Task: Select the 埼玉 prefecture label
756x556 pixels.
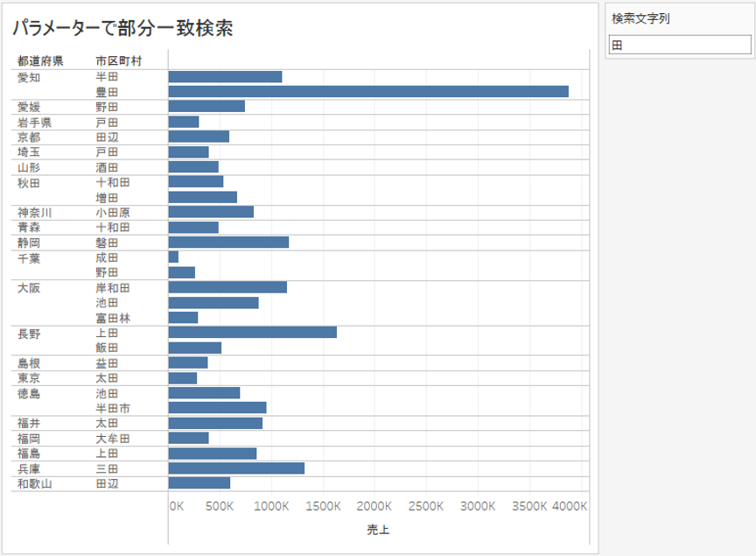Action: [x=29, y=152]
